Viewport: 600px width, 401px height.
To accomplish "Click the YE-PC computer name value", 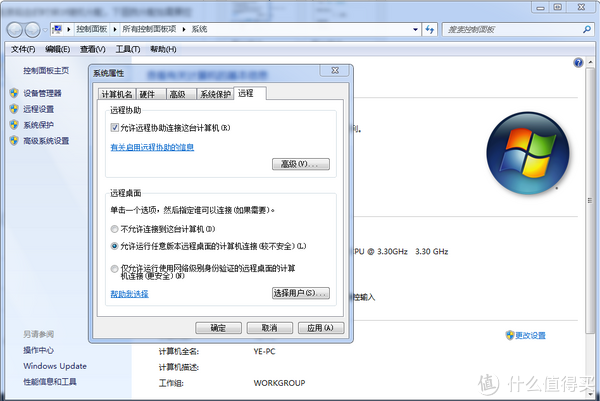I will [x=264, y=351].
